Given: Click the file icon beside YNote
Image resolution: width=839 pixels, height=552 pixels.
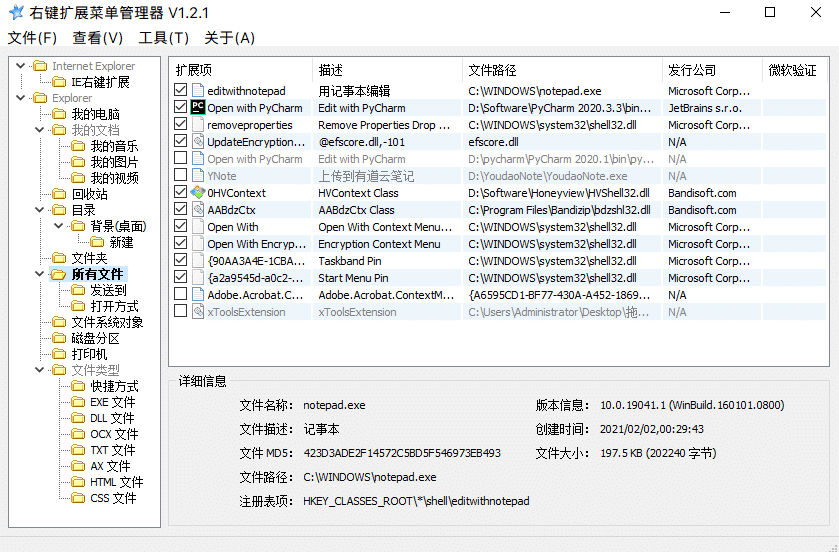Looking at the screenshot, I should (x=198, y=175).
